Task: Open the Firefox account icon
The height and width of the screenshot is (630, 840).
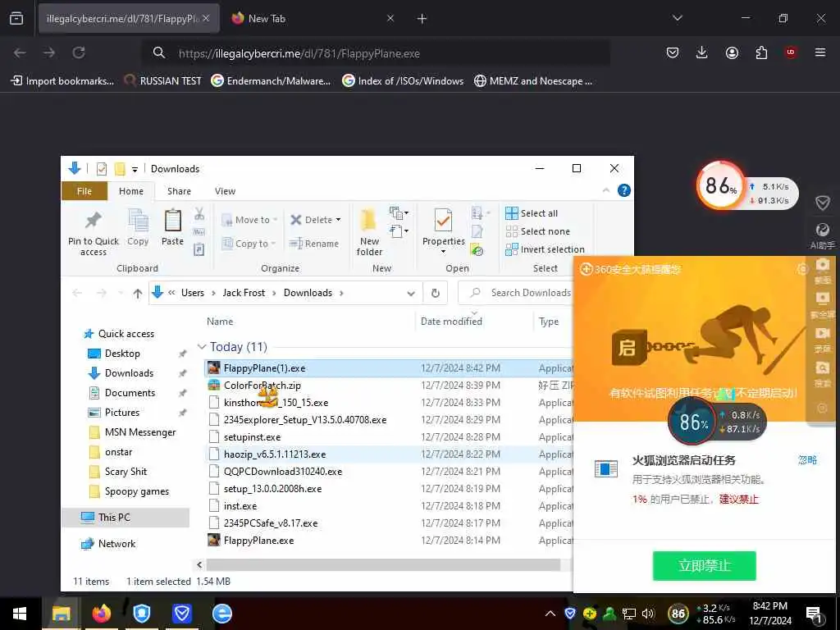Action: (732, 52)
